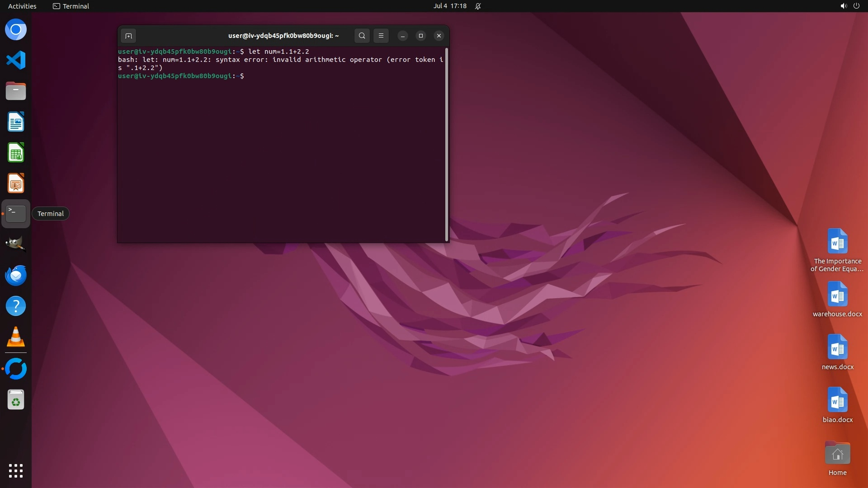The height and width of the screenshot is (488, 868).
Task: Expand system menu via power icon
Action: [856, 6]
